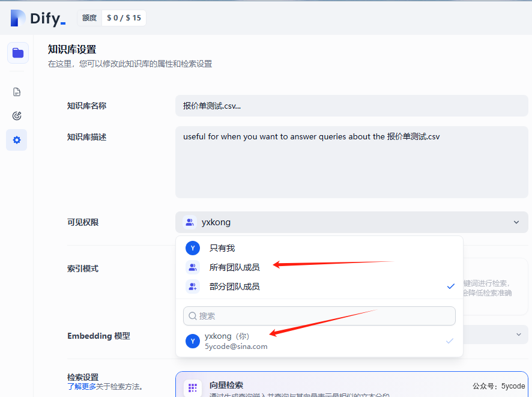Collapse the visibility dropdown with its chevron
532x397 pixels.
516,222
